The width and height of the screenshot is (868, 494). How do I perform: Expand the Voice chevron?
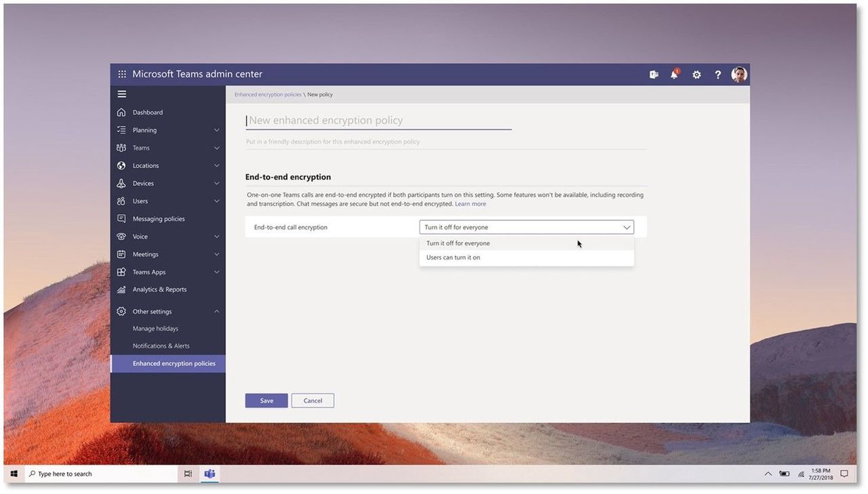(217, 236)
